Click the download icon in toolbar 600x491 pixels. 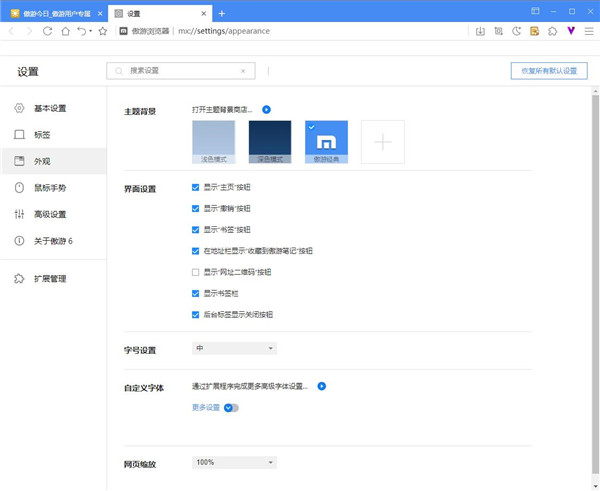(x=481, y=31)
